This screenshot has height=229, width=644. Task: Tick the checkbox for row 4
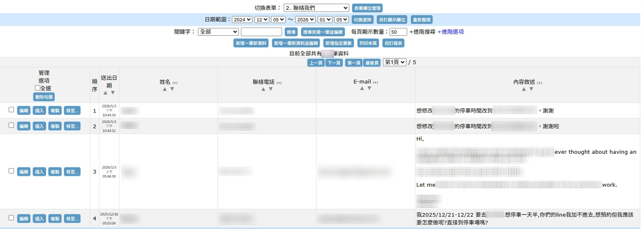click(11, 218)
